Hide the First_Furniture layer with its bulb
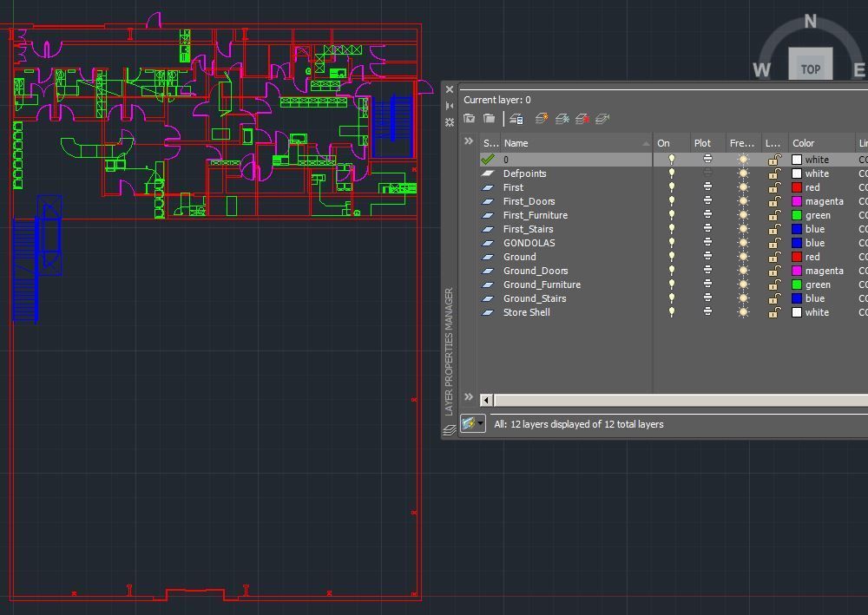Viewport: 868px width, 615px height. pyautogui.click(x=672, y=215)
